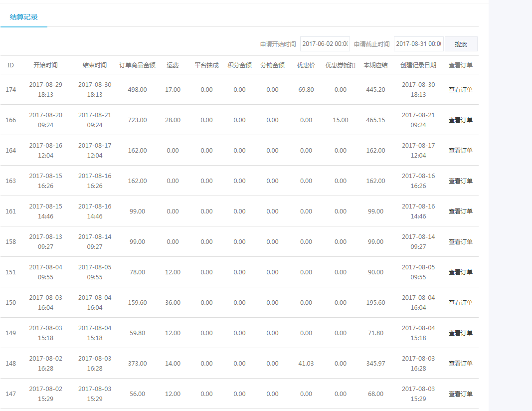The height and width of the screenshot is (411, 532).
Task: Open order details for record 151
Action: pyautogui.click(x=460, y=272)
